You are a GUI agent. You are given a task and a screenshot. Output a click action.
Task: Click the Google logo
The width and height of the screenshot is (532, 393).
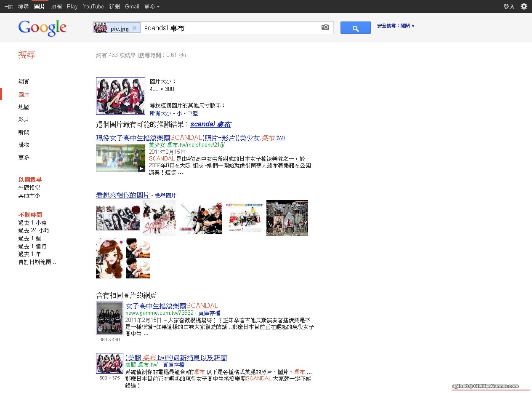coord(43,28)
